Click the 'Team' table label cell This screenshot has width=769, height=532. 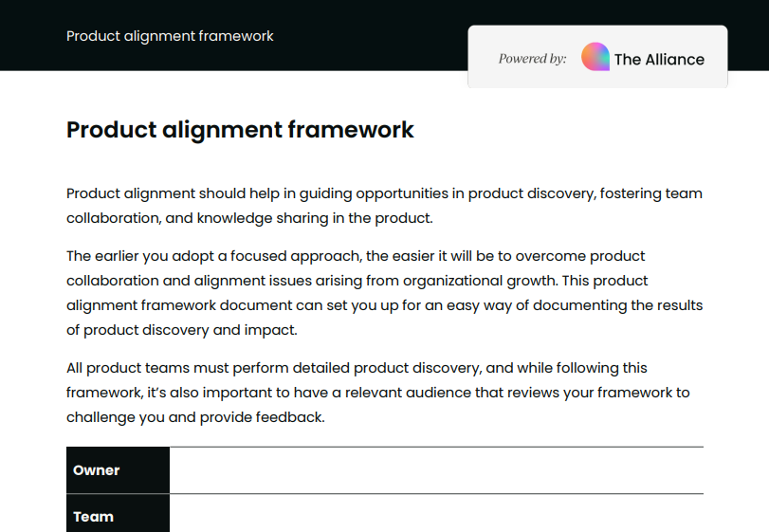(x=119, y=513)
